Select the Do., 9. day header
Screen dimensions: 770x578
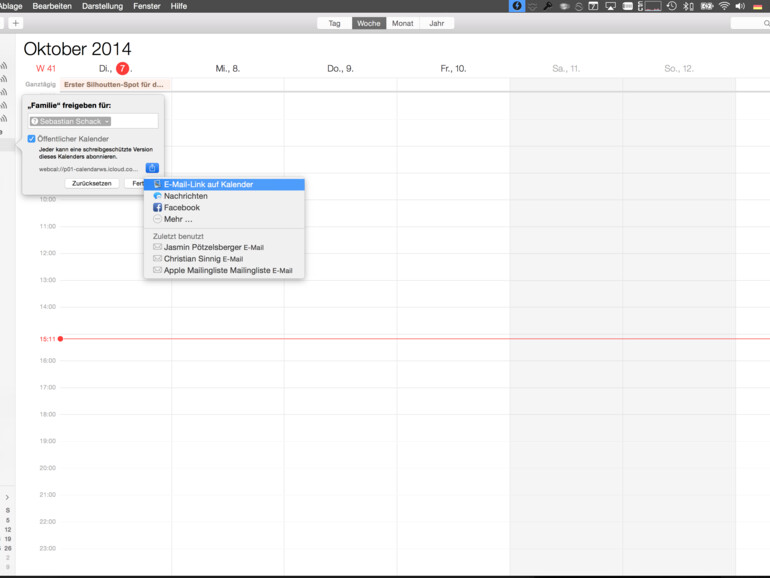pyautogui.click(x=340, y=68)
